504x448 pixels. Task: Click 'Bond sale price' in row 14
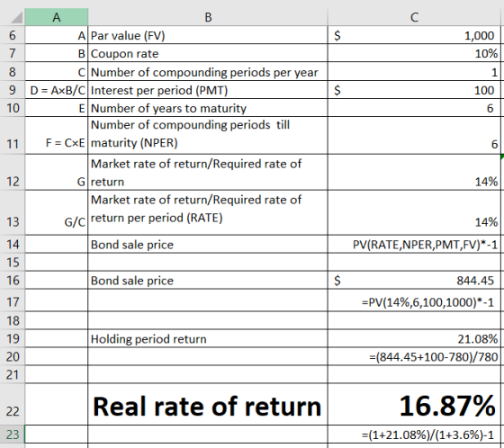click(208, 245)
